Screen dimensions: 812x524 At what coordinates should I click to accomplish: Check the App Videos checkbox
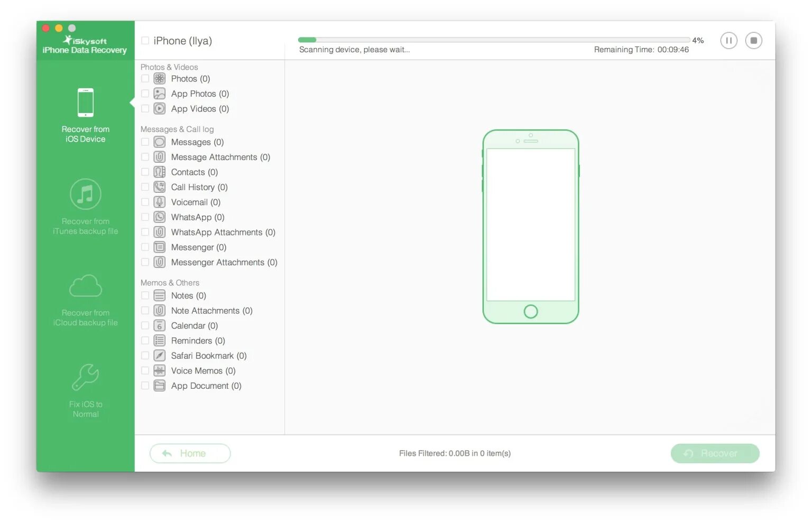(145, 109)
